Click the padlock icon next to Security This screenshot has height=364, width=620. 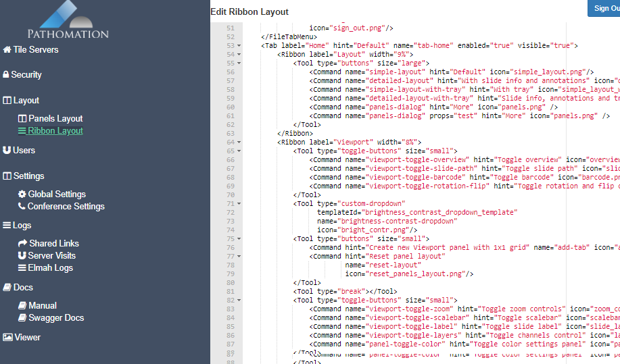pyautogui.click(x=6, y=75)
